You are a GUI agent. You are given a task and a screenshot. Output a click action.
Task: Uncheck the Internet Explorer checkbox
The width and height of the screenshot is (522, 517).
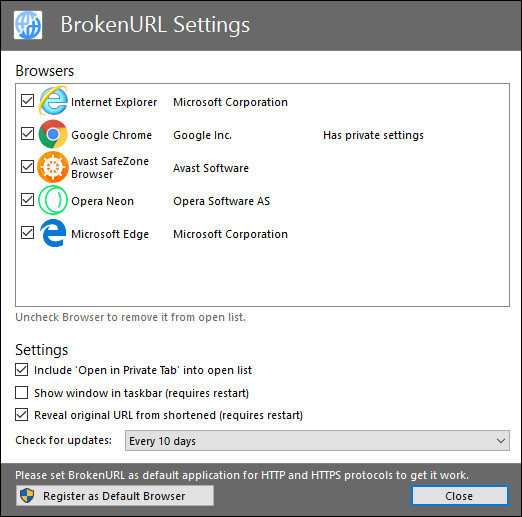pos(27,100)
